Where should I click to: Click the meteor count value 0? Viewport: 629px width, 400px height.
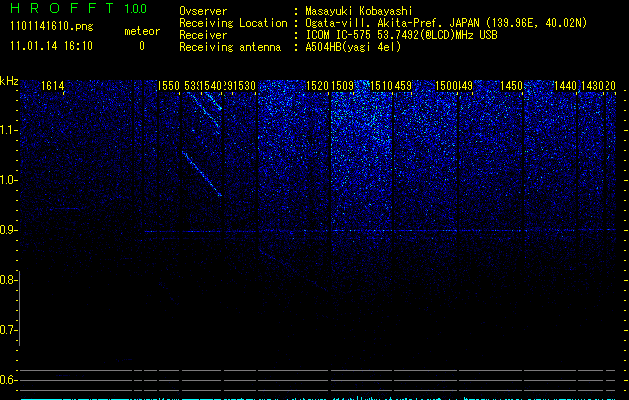(x=142, y=46)
